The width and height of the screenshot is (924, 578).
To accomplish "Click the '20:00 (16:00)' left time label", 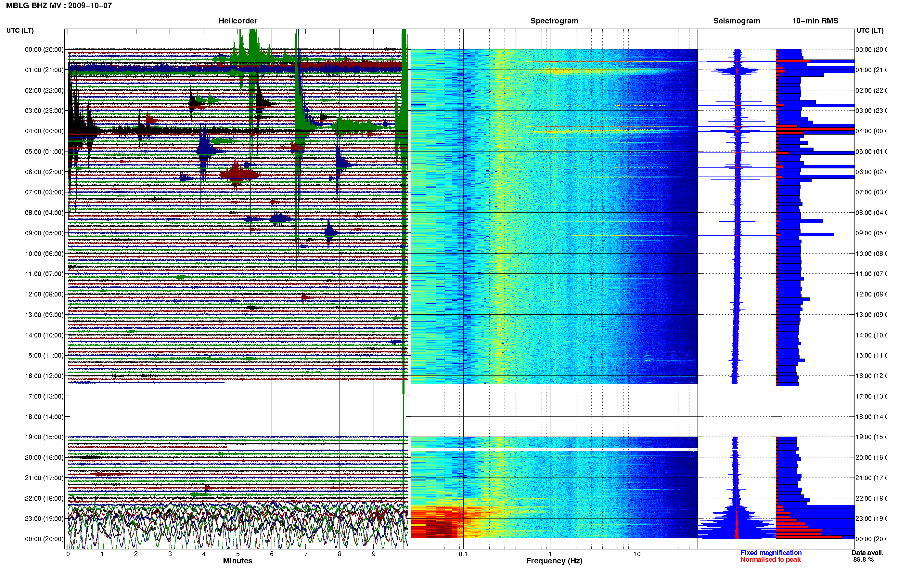I will tap(44, 458).
